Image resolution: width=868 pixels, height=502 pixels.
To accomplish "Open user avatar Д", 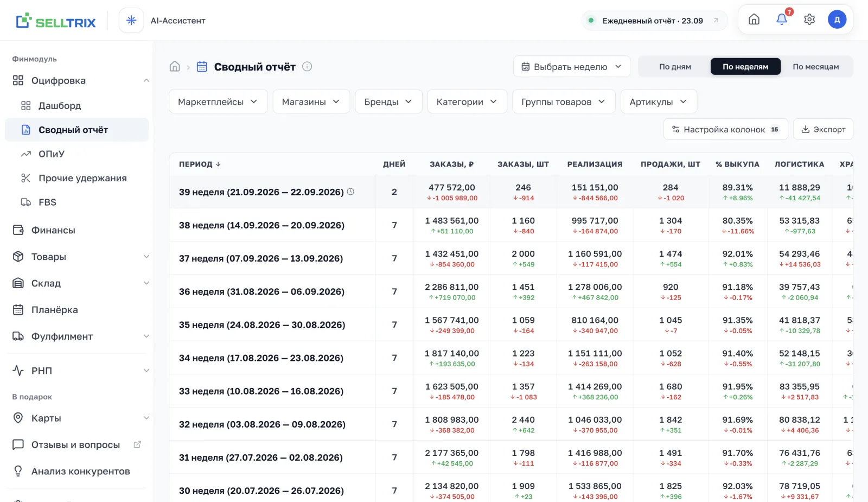I will click(x=837, y=20).
